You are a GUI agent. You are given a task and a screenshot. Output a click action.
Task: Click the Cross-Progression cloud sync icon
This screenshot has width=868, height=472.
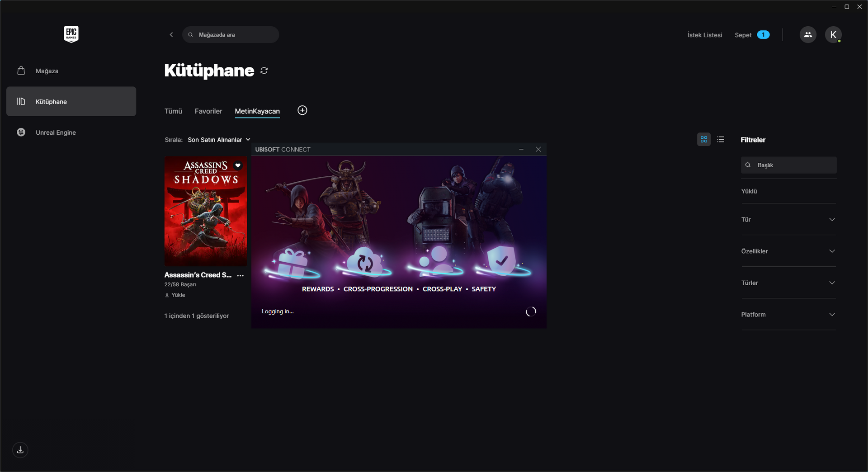(364, 262)
